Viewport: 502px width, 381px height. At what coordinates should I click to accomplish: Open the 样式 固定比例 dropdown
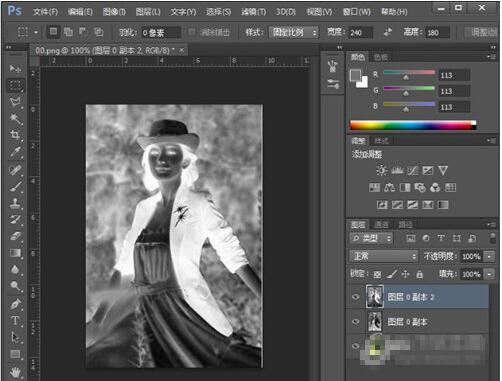[x=294, y=32]
